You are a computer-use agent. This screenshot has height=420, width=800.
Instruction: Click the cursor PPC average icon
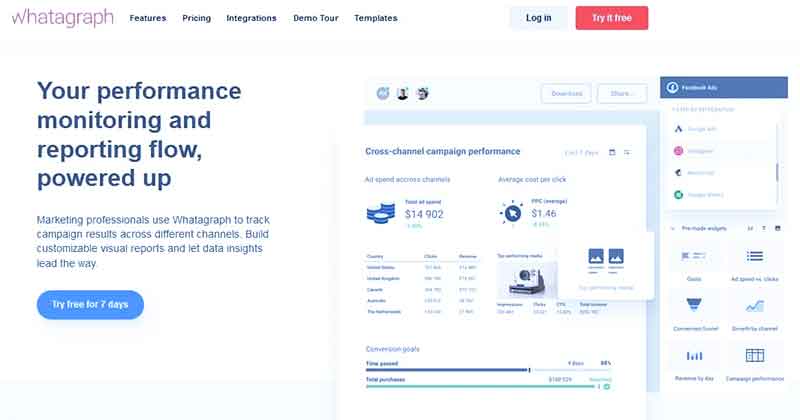pos(512,213)
